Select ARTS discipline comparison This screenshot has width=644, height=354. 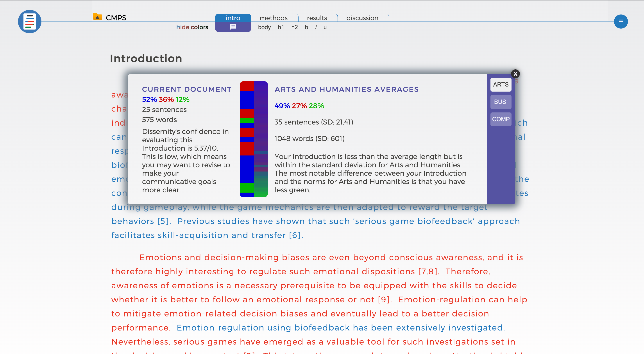(501, 85)
